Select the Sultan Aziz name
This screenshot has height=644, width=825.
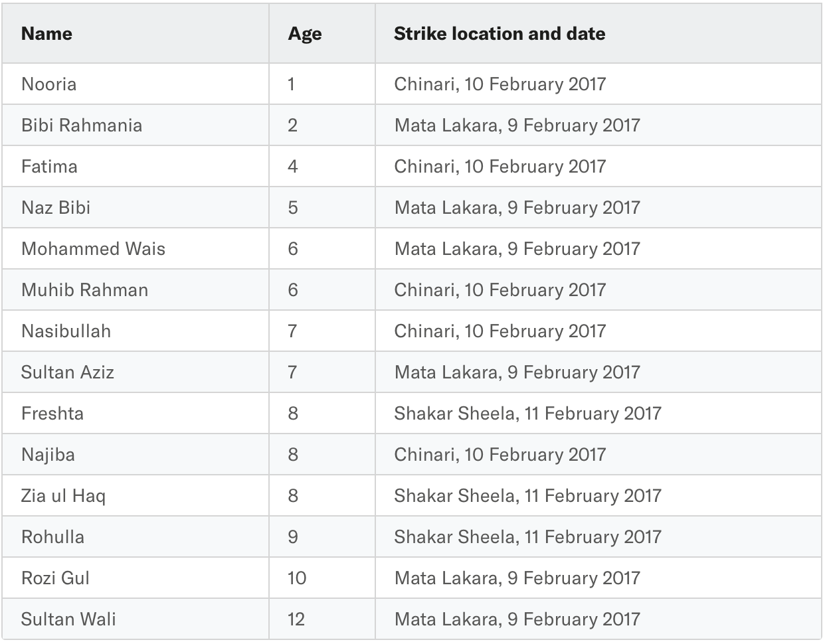(68, 372)
